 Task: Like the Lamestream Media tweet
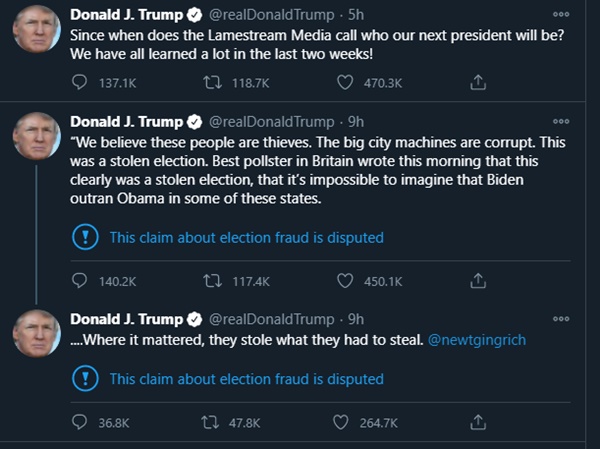point(346,81)
